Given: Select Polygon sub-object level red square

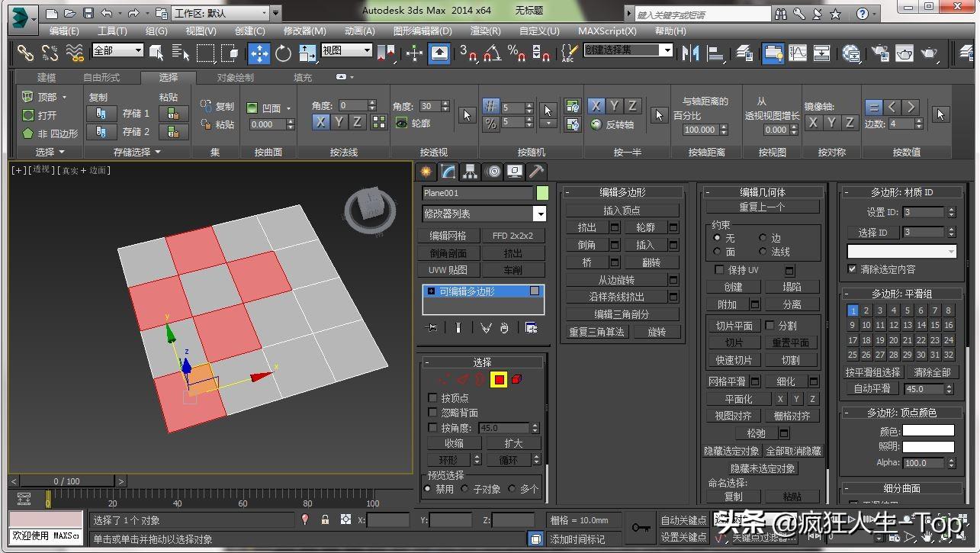Looking at the screenshot, I should tap(499, 379).
